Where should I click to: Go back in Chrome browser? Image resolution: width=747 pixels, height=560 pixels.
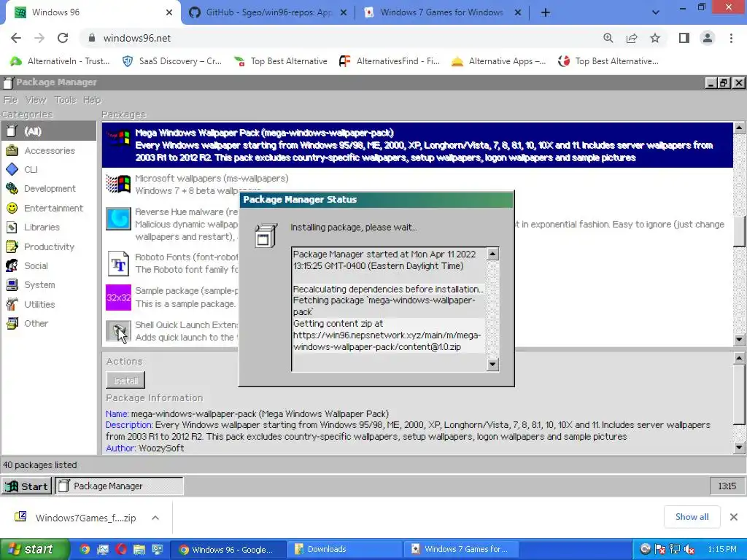[x=16, y=38]
